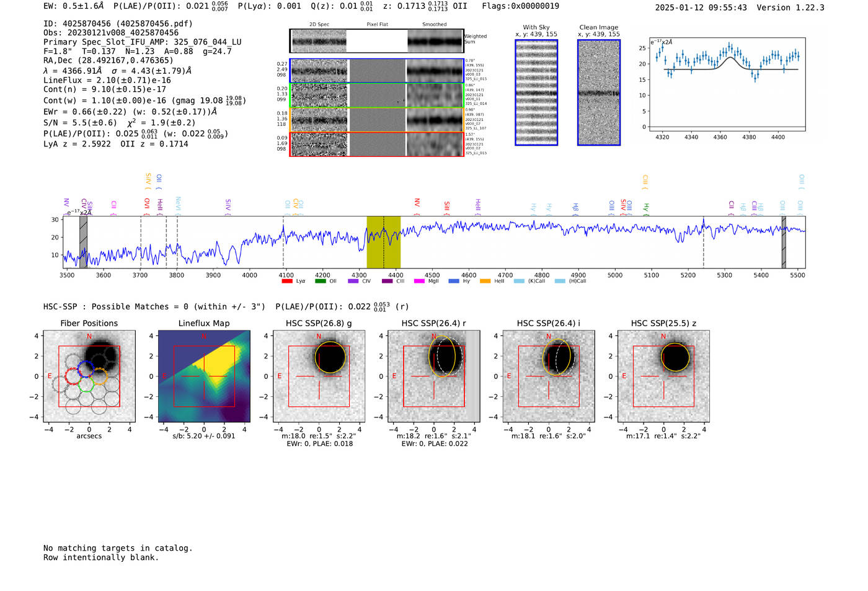Click the blue-framed fiber 2D spectrum row
This screenshot has height=591, width=868.
click(x=377, y=71)
